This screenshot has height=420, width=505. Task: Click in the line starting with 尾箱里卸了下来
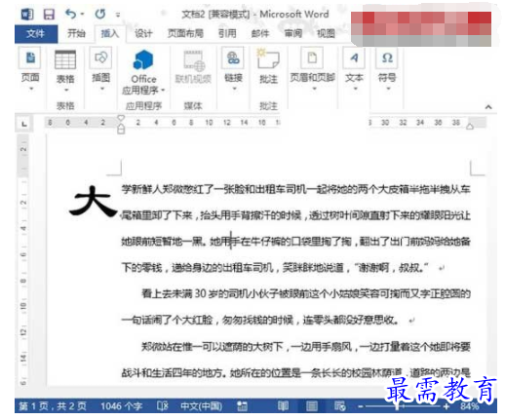click(295, 215)
